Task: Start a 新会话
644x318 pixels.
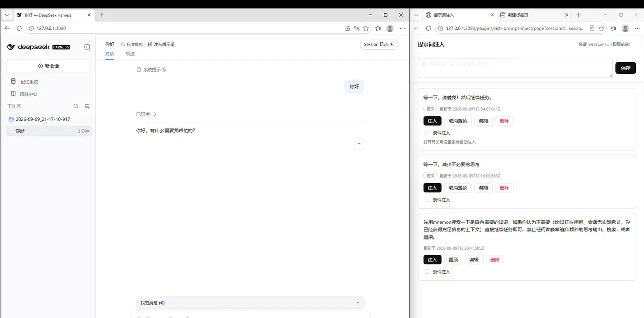Action: coord(49,66)
